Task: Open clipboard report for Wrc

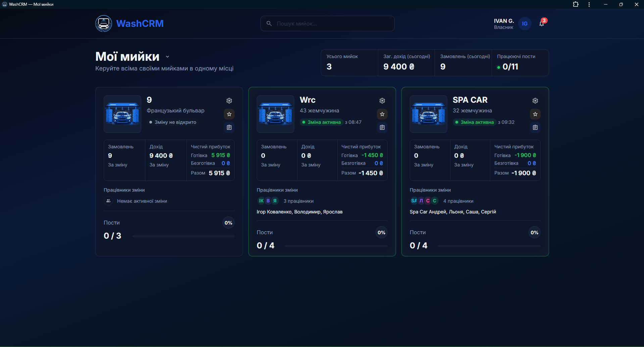Action: (x=382, y=128)
